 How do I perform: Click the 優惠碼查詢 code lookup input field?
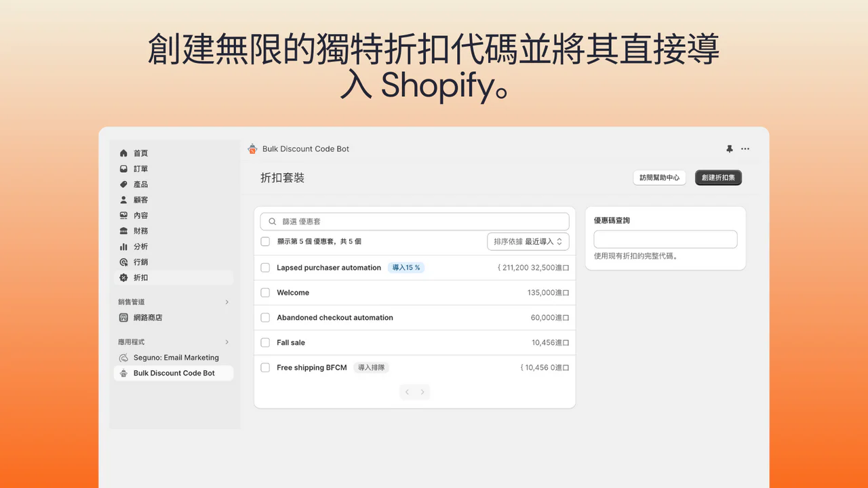665,239
